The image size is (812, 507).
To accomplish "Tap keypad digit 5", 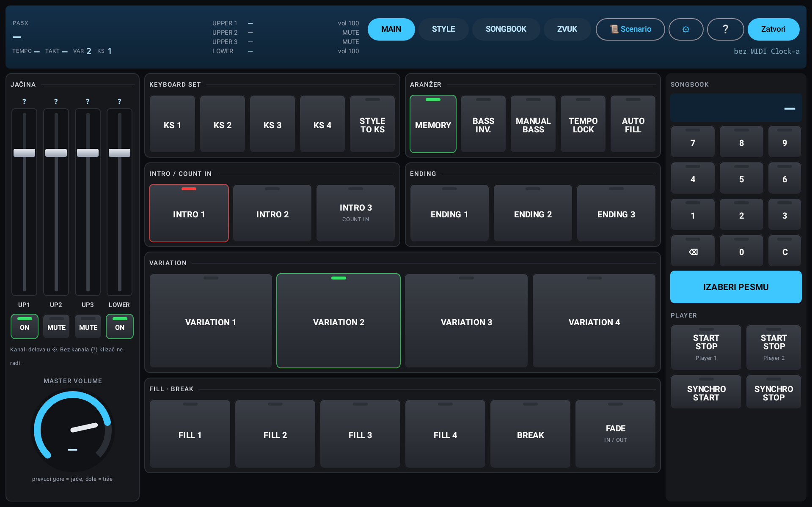I will (x=741, y=178).
